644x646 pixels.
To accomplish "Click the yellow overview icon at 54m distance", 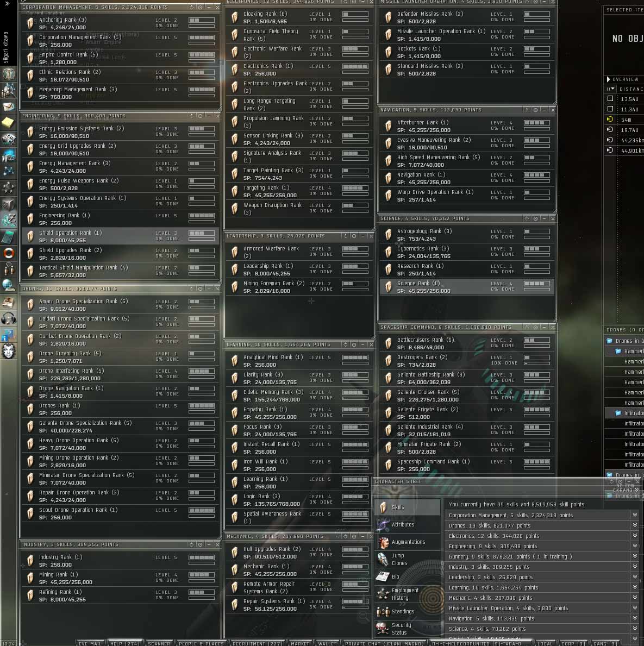I will coord(610,120).
